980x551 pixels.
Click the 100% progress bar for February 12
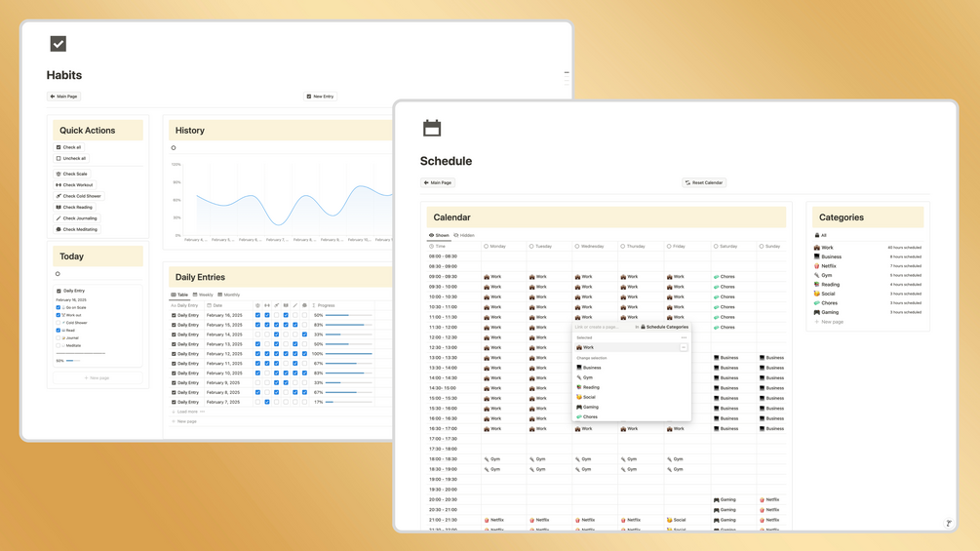click(349, 354)
